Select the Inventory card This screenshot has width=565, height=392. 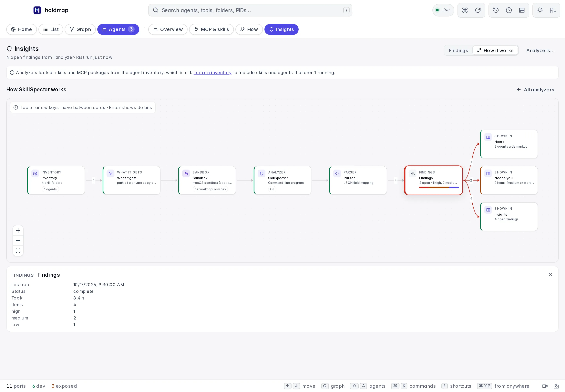click(56, 180)
